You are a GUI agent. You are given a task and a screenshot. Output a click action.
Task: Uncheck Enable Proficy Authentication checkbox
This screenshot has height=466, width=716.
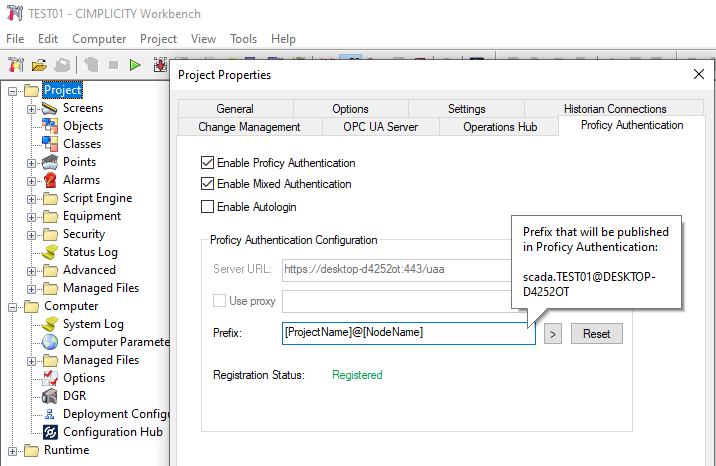click(x=207, y=162)
